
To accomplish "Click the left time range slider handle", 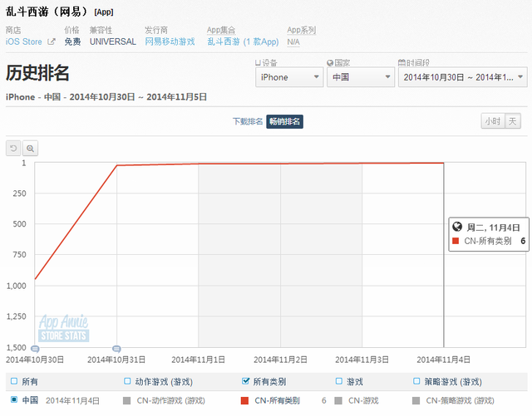I will 35,348.
